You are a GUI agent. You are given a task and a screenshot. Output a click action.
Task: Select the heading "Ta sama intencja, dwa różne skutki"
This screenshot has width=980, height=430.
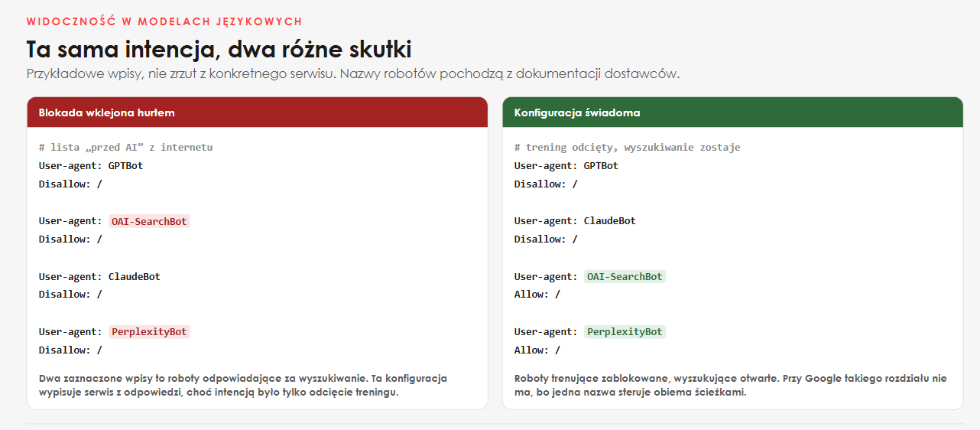[219, 50]
